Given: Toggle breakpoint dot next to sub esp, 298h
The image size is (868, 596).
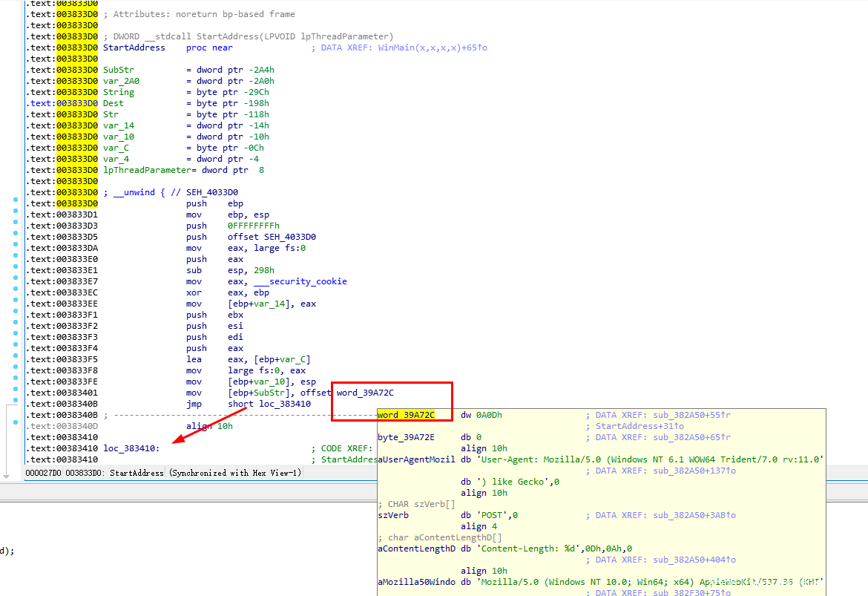Looking at the screenshot, I should click(x=16, y=270).
